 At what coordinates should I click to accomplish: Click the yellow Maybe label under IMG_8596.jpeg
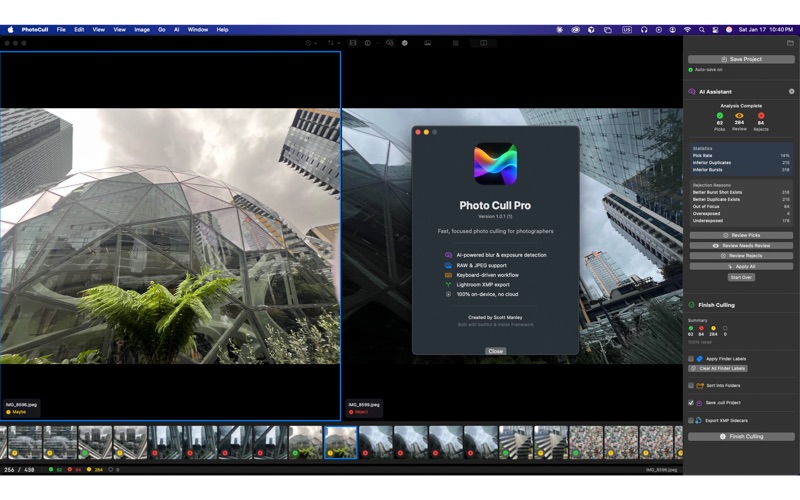point(16,412)
